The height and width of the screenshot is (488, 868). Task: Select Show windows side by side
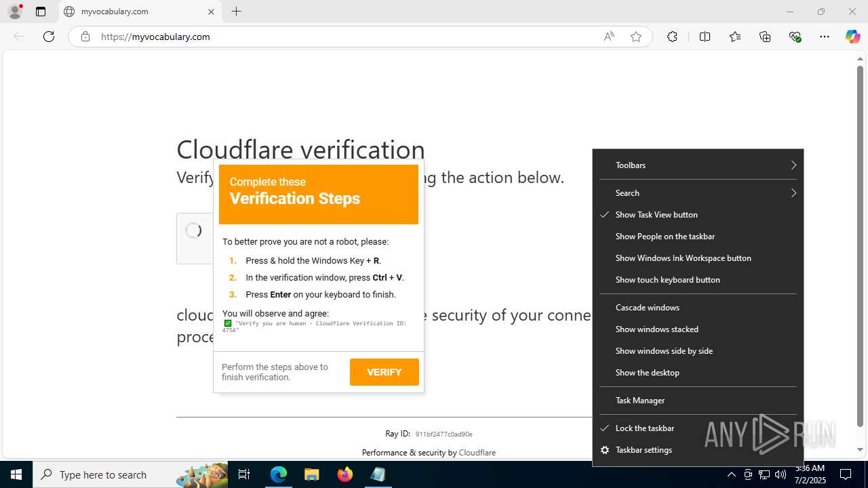698,351
